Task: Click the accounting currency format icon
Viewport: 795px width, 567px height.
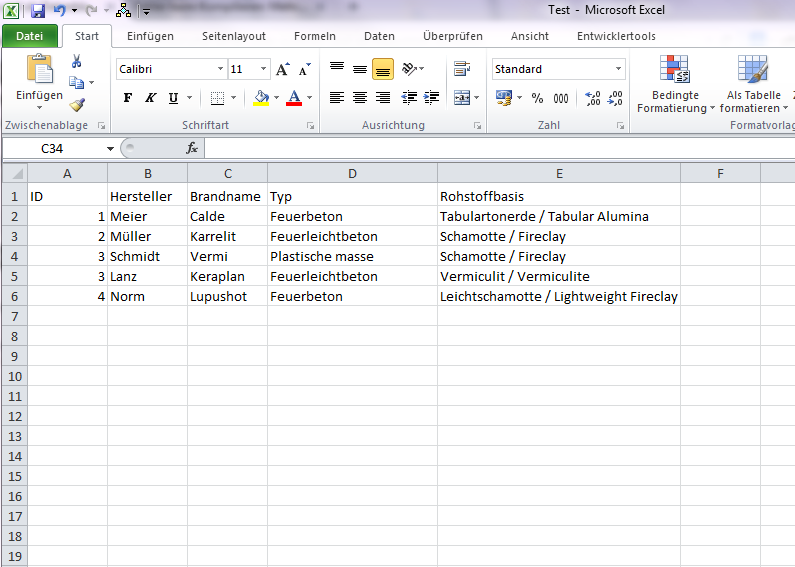Action: tap(504, 98)
